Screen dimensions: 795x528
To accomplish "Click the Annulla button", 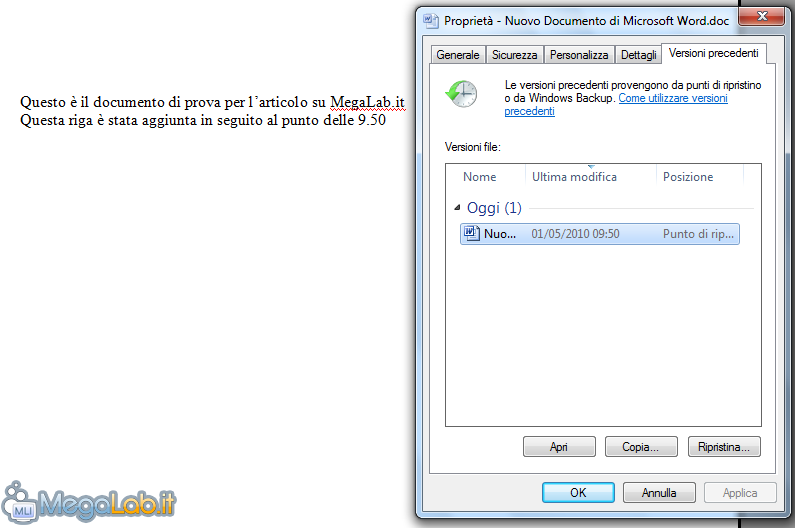I will pos(659,492).
